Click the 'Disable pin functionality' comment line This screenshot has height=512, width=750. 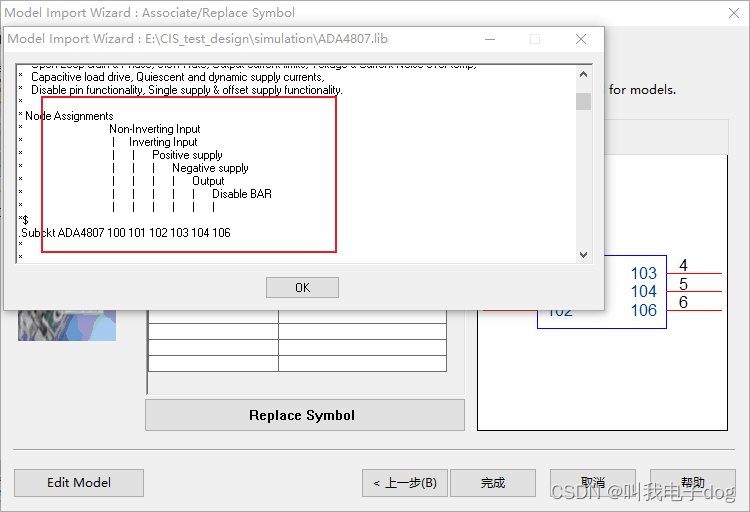pos(187,90)
